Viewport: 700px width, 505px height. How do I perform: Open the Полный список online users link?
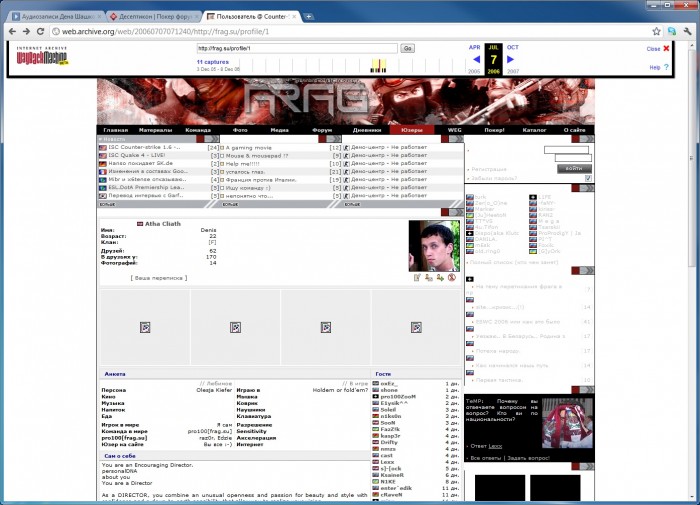pos(513,262)
